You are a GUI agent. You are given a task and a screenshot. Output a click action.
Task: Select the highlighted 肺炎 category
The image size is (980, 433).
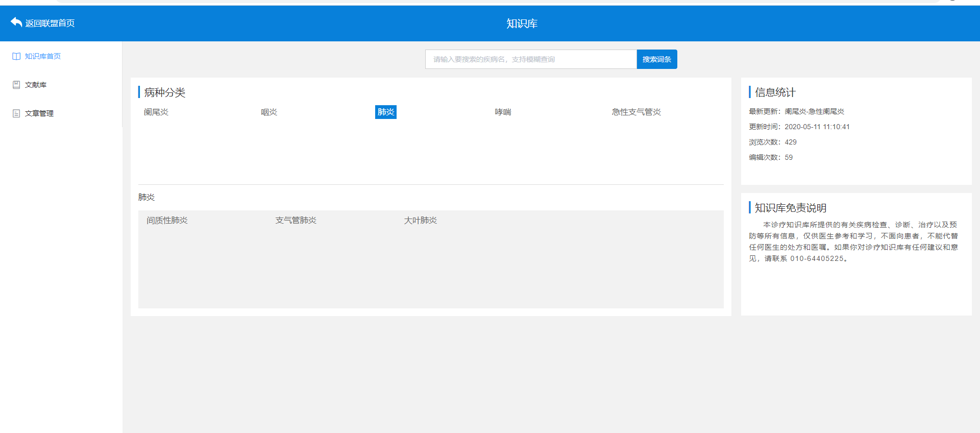(x=385, y=112)
